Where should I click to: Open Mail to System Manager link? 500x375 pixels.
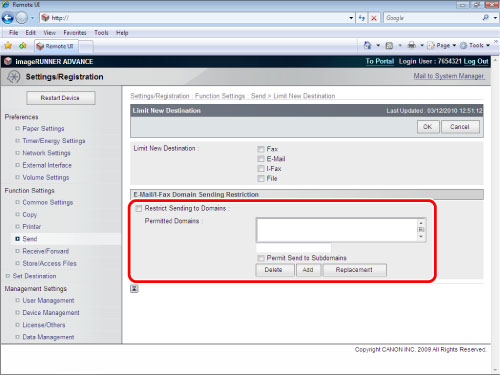[449, 76]
